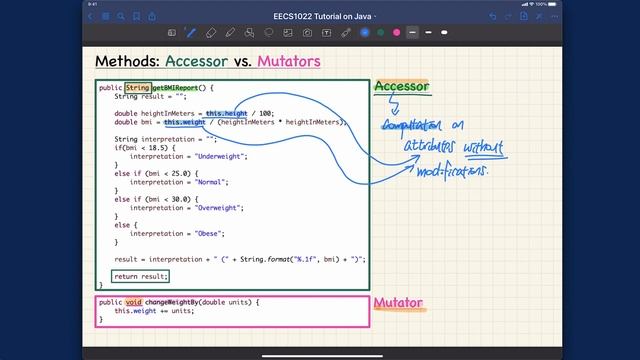Redo the last undone action
Image resolution: width=640 pixels, height=360 pixels.
point(508,16)
